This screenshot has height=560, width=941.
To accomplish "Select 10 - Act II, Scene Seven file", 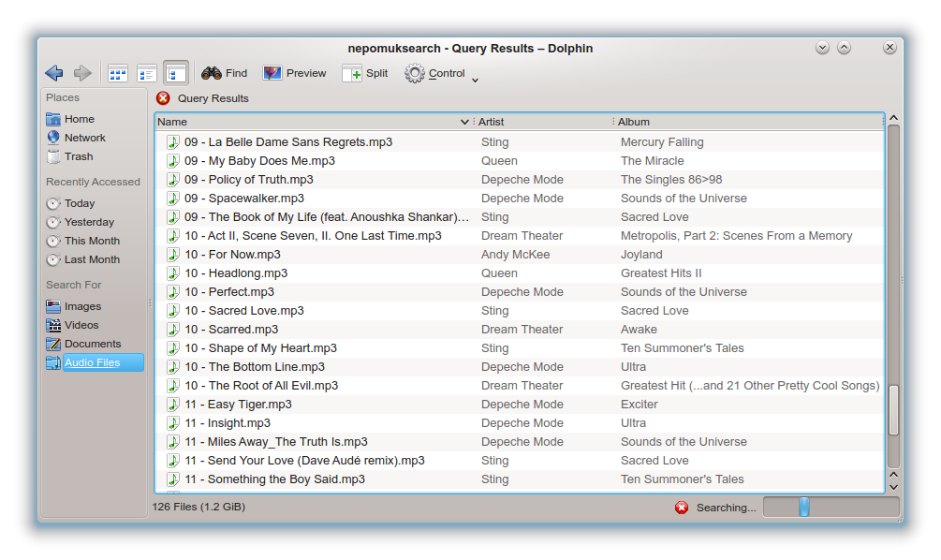I will click(x=313, y=235).
